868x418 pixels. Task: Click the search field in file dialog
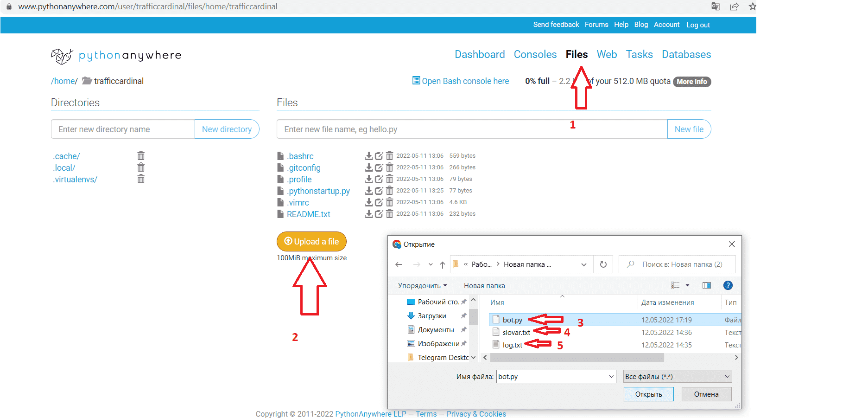(677, 264)
